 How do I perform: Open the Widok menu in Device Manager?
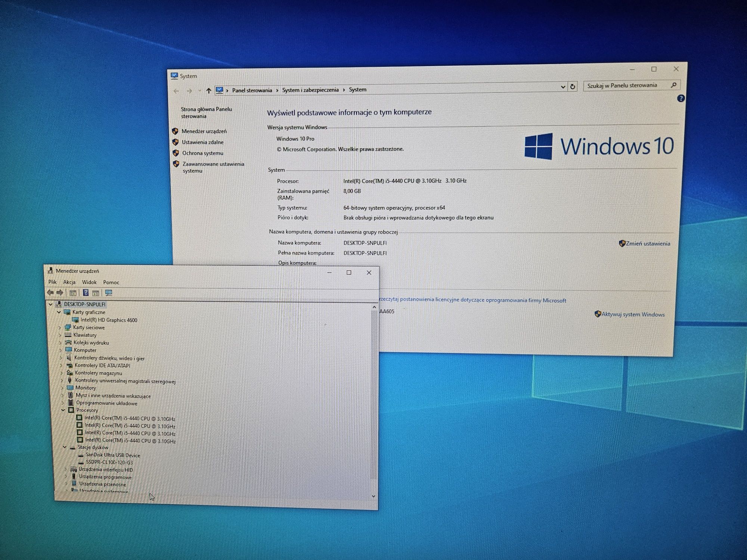(x=89, y=282)
